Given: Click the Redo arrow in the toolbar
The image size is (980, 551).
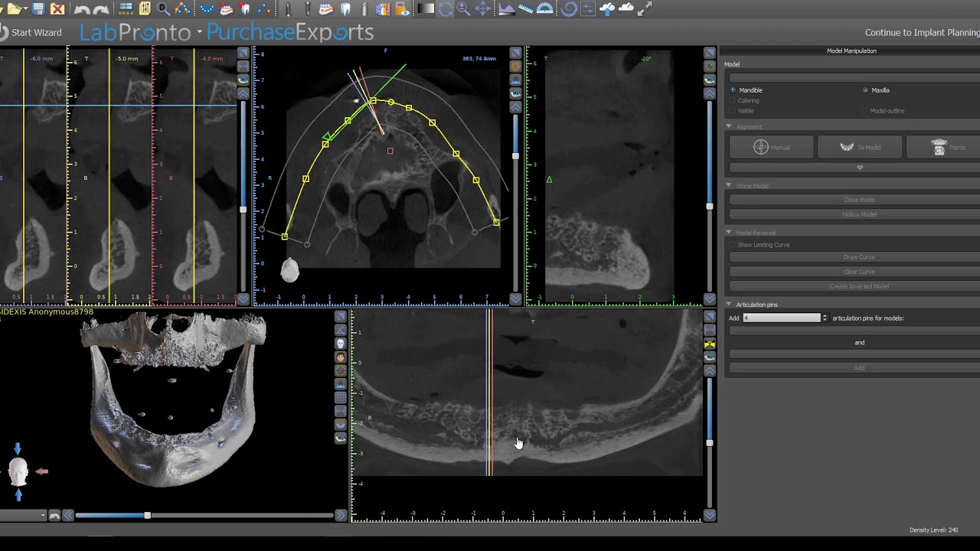Looking at the screenshot, I should (x=100, y=9).
